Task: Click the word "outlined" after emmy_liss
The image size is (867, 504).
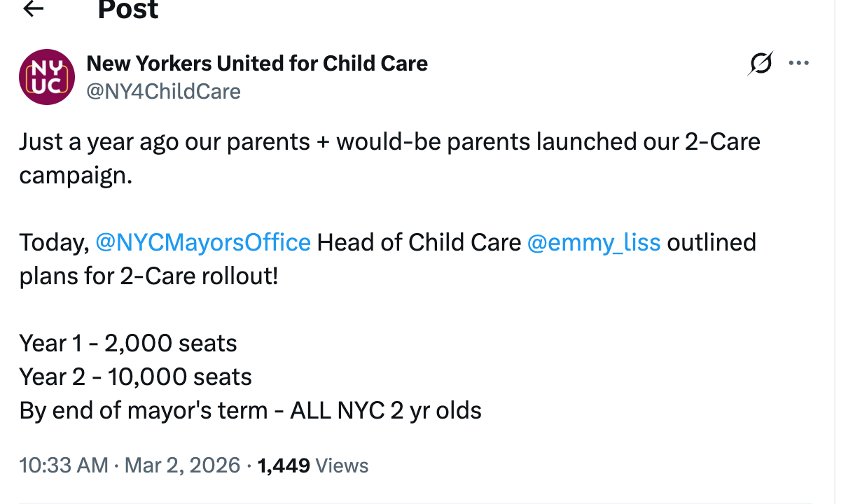Action: [712, 242]
